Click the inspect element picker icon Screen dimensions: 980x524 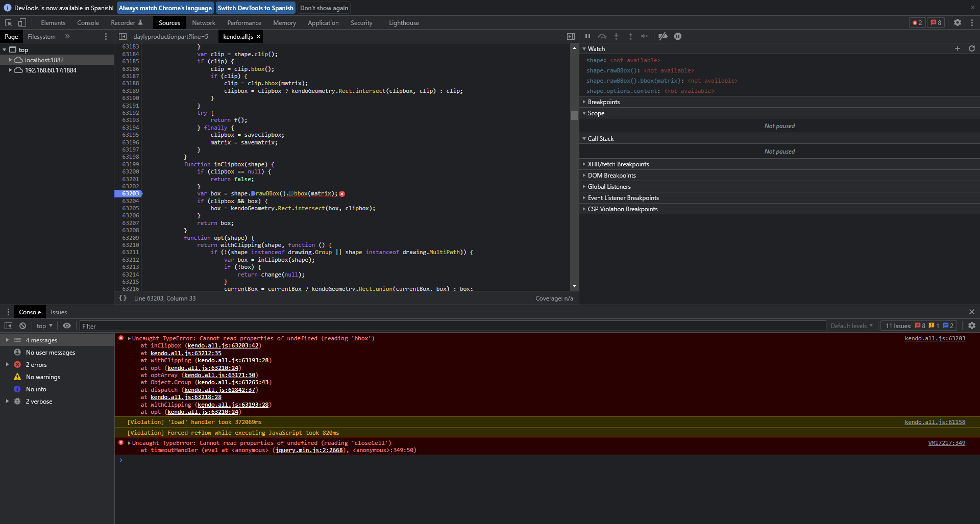(8, 22)
